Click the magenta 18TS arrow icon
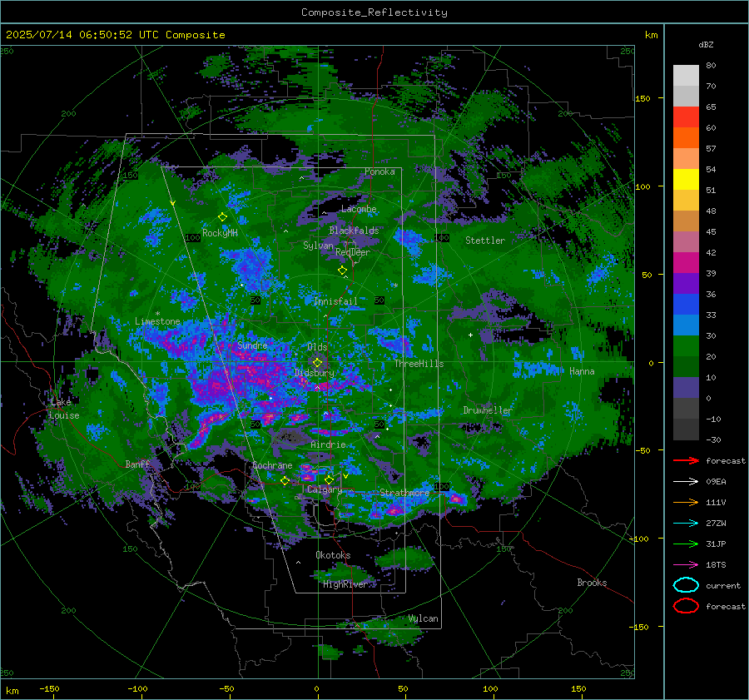The height and width of the screenshot is (700, 749). coord(686,565)
